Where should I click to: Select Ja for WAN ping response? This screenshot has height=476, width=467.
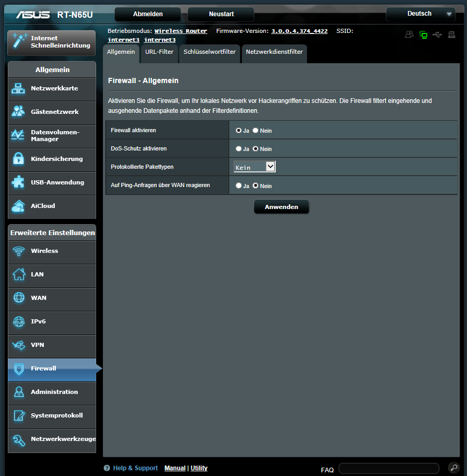point(239,185)
